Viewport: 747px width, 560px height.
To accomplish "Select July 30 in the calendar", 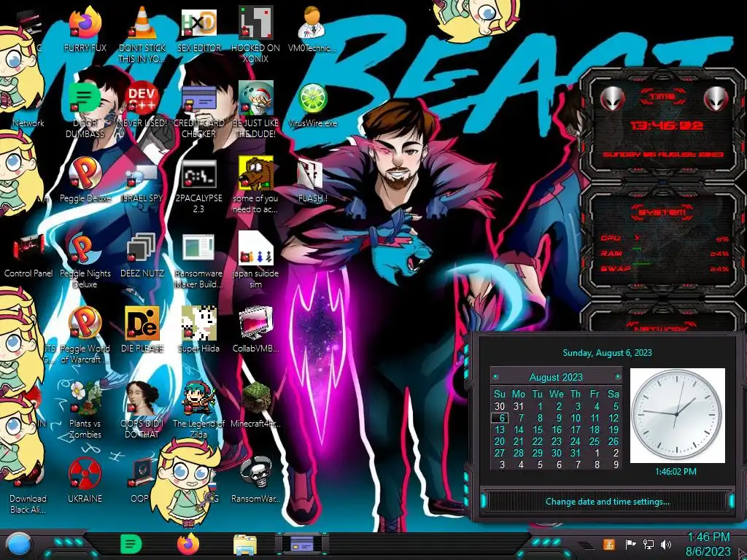I will (x=499, y=406).
